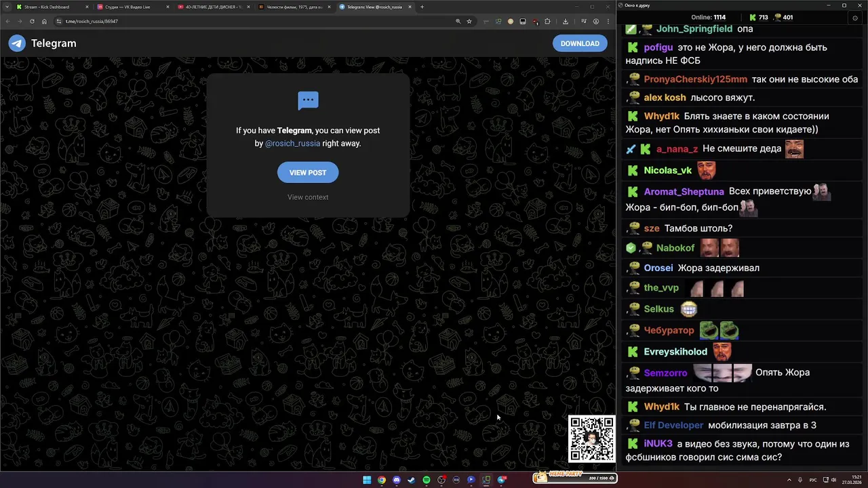Open the clock showing 15:21
The image size is (868, 488).
tap(852, 480)
